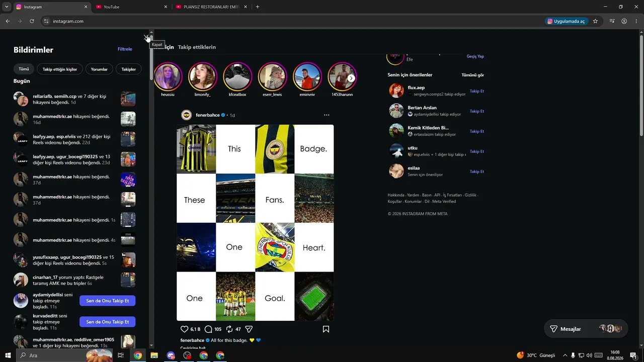Open the fenerbahce profile name on the post

click(x=208, y=115)
